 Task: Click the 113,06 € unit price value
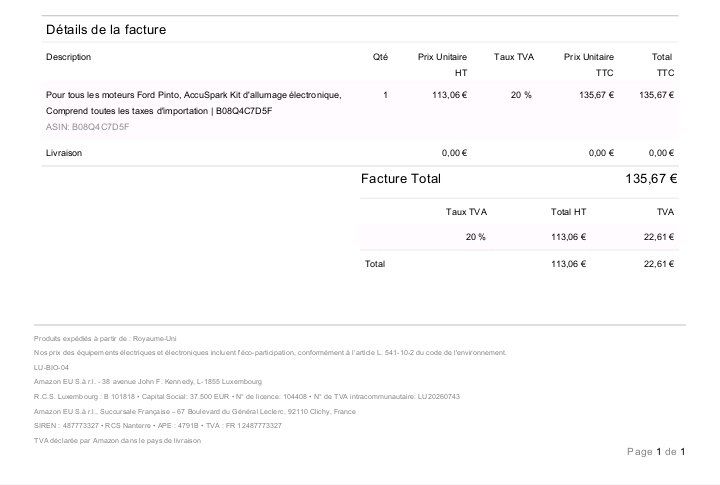(450, 95)
